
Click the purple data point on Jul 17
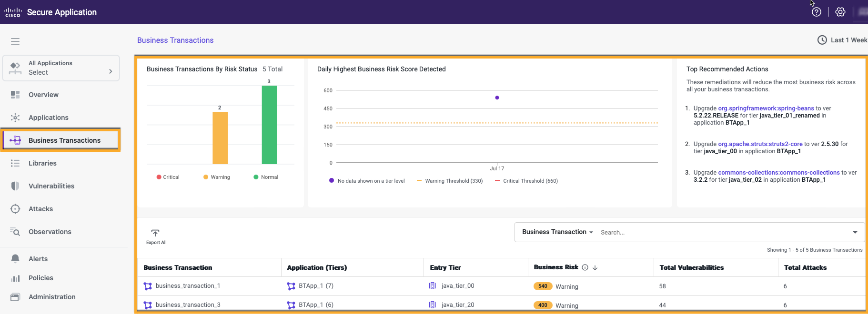[x=497, y=98]
